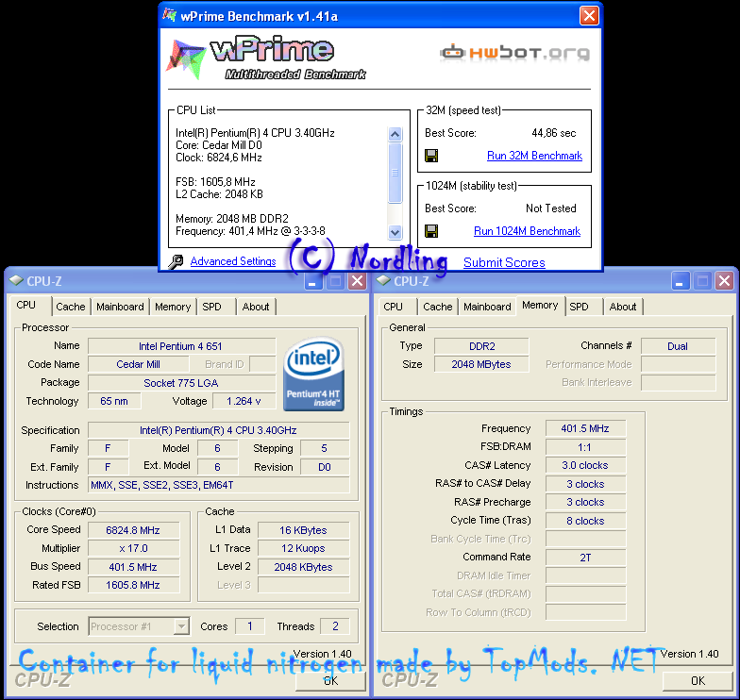Click the Core Speed value 6824.8 MHz

tap(134, 530)
